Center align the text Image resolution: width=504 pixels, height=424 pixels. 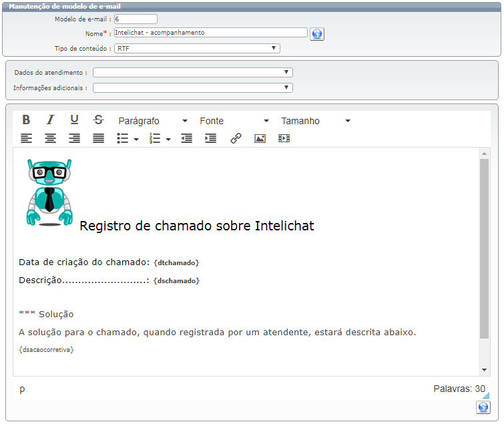[x=50, y=138]
